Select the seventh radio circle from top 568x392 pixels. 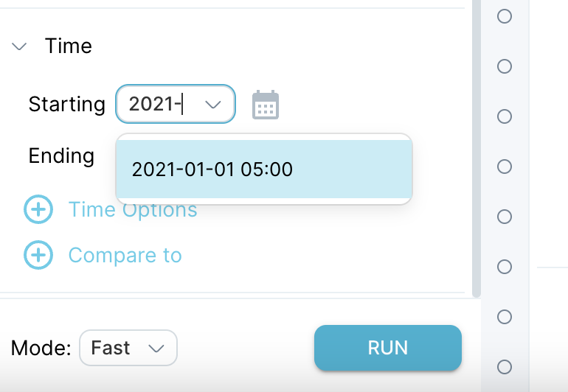tap(505, 317)
